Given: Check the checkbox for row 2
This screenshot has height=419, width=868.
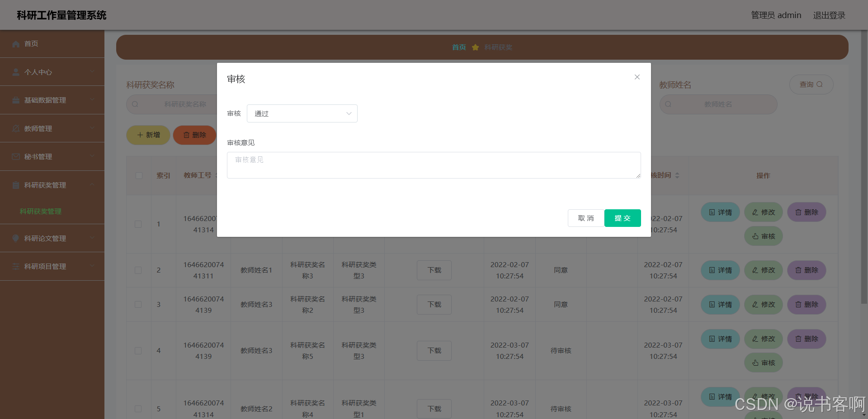Looking at the screenshot, I should 138,270.
